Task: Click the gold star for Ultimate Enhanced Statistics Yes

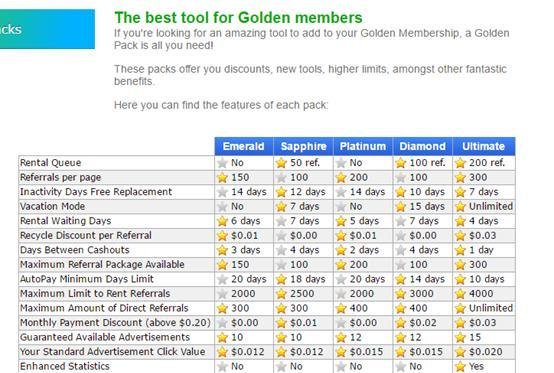Action: tap(460, 366)
